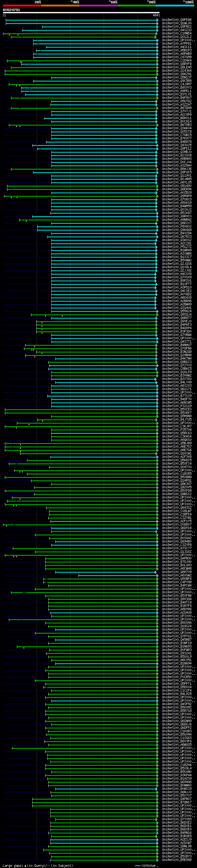Select UniRef100_Q9SQJ4 label
Image resolution: width=197 pixels, height=868 pixels.
pyautogui.click(x=176, y=314)
